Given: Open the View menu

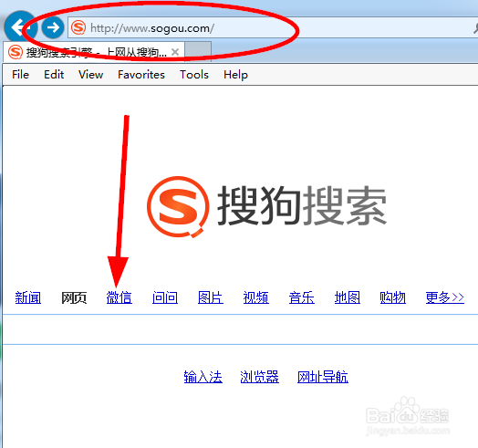Looking at the screenshot, I should pos(90,75).
